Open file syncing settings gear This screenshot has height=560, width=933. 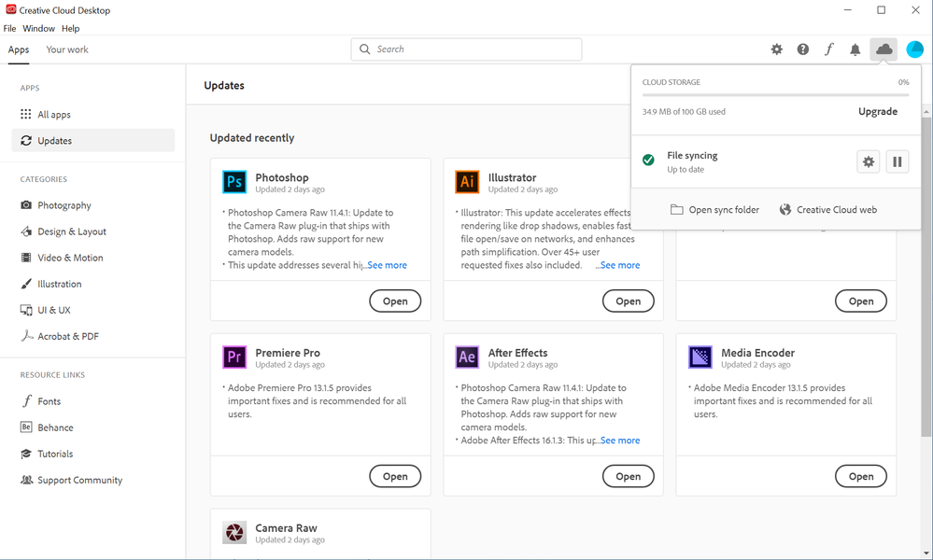click(869, 161)
